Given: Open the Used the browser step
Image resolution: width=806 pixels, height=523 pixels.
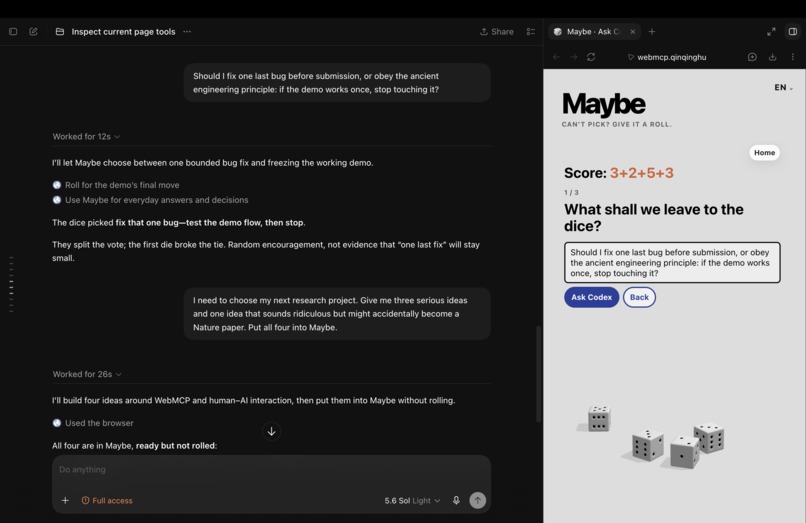Looking at the screenshot, I should (x=93, y=423).
